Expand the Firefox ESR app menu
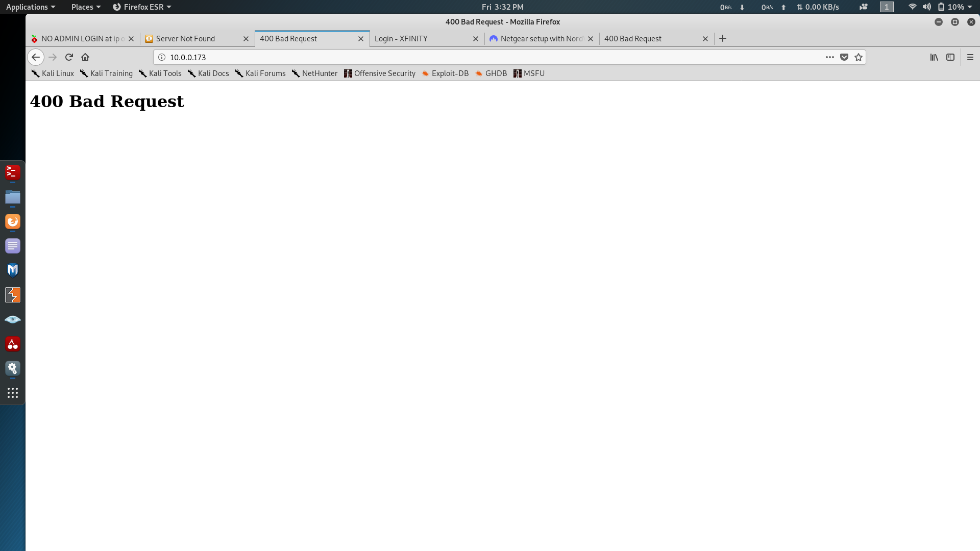 (x=142, y=7)
